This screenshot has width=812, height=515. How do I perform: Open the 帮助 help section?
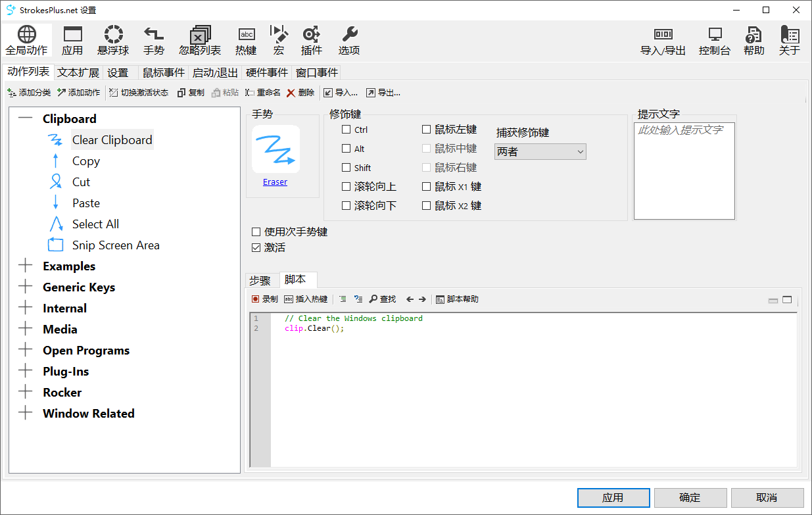754,41
